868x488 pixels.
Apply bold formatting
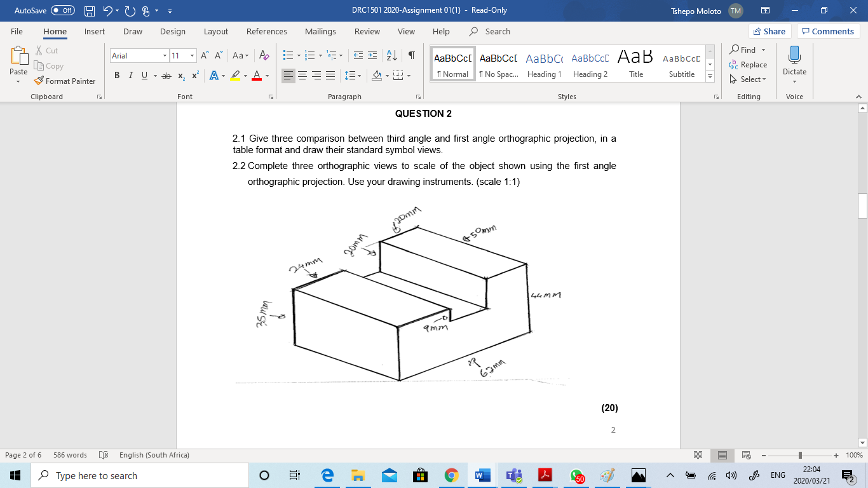(x=116, y=75)
